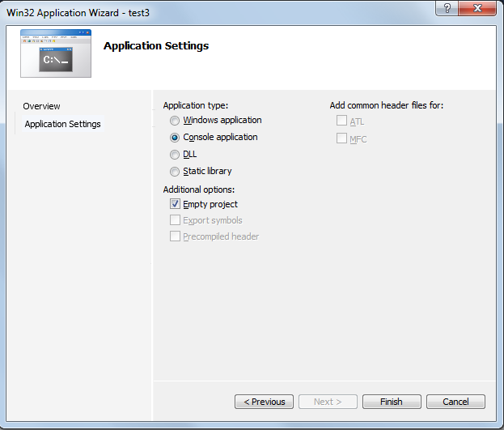Close the Win32 Application Wizard dialog
The width and height of the screenshot is (504, 430).
coord(478,7)
